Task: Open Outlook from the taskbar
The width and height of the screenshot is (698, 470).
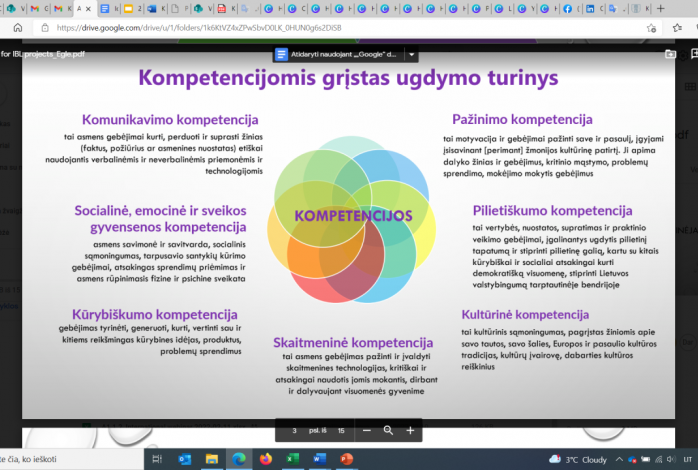Action: point(184,459)
